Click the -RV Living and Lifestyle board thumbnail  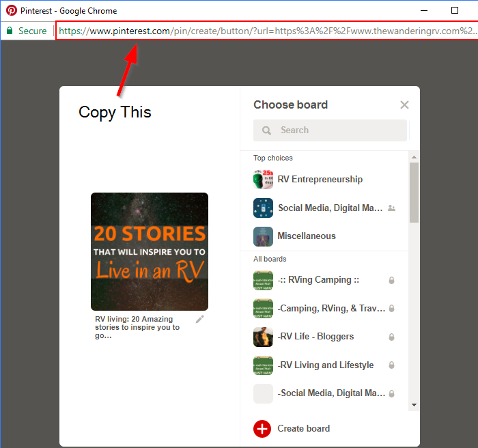[x=263, y=365]
